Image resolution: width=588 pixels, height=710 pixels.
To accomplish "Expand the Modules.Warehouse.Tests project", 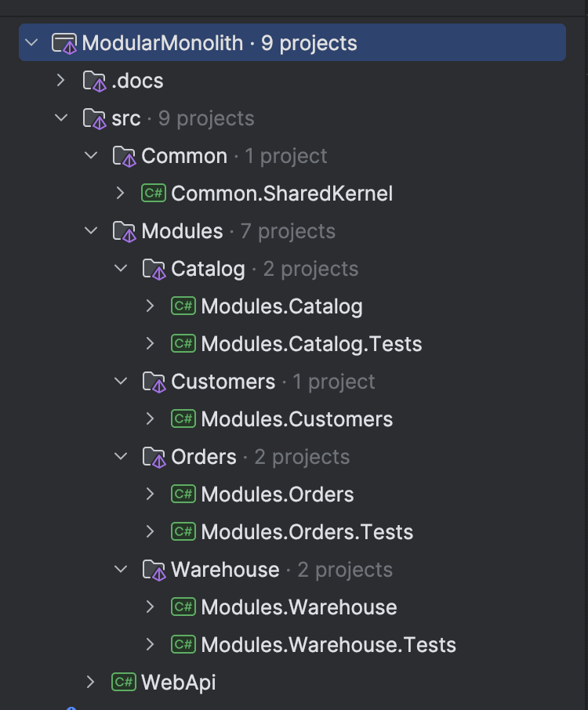I will [150, 644].
